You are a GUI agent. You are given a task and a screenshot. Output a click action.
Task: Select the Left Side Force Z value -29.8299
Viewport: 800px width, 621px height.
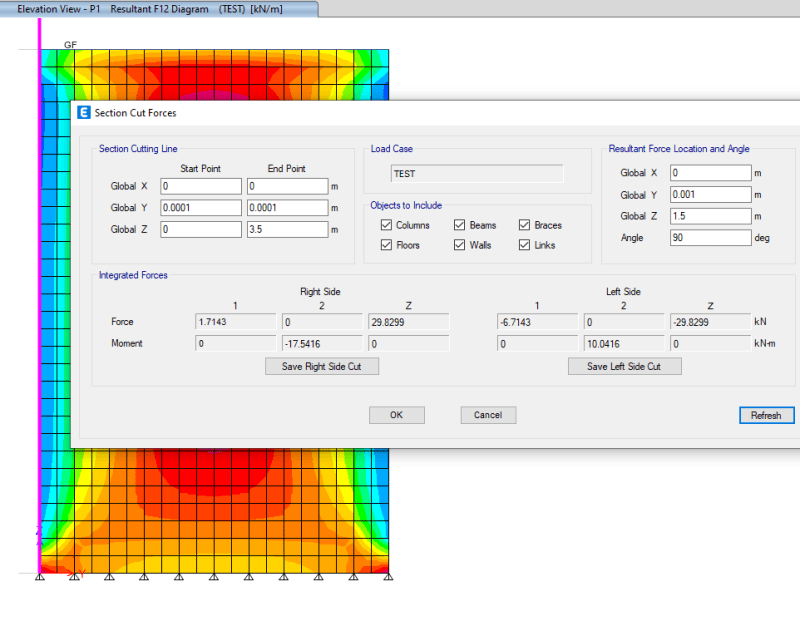point(710,322)
